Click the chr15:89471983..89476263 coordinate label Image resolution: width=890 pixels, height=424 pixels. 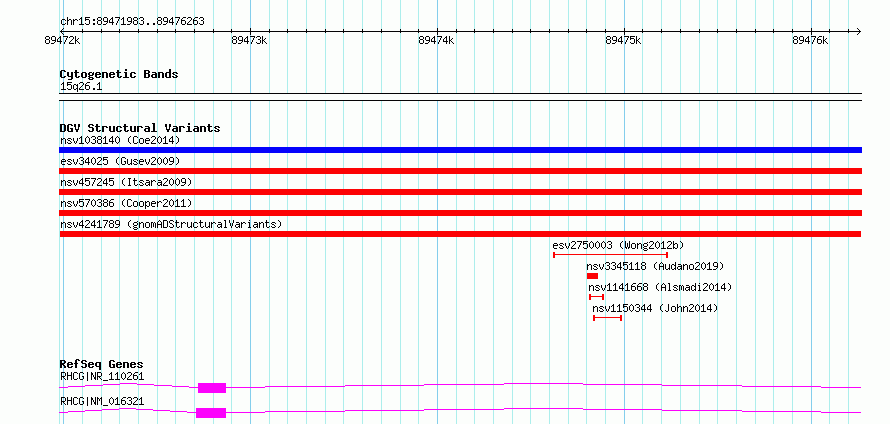pos(132,22)
